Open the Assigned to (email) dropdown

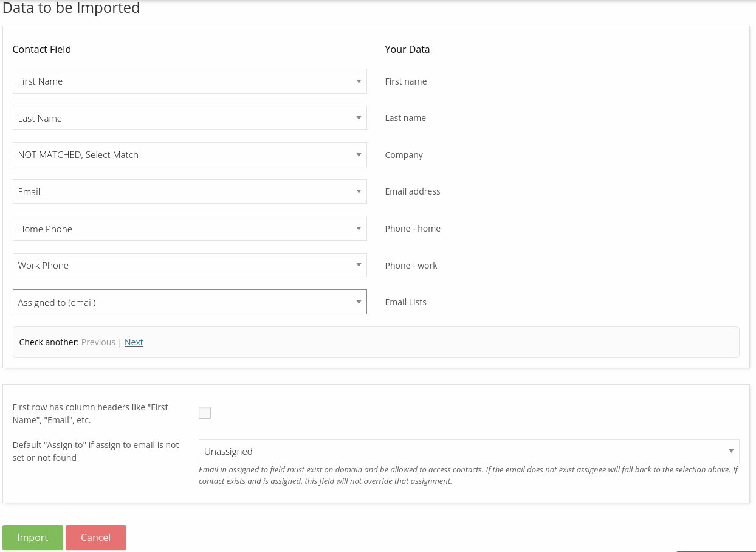point(190,302)
